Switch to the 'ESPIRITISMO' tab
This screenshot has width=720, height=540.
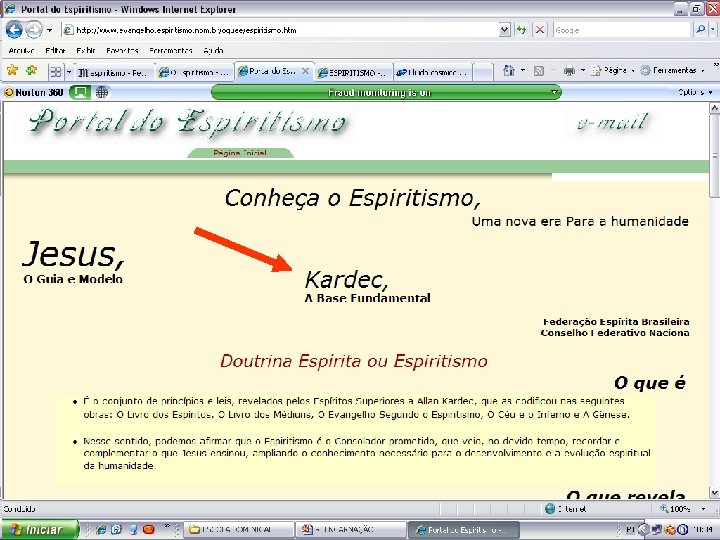click(353, 73)
